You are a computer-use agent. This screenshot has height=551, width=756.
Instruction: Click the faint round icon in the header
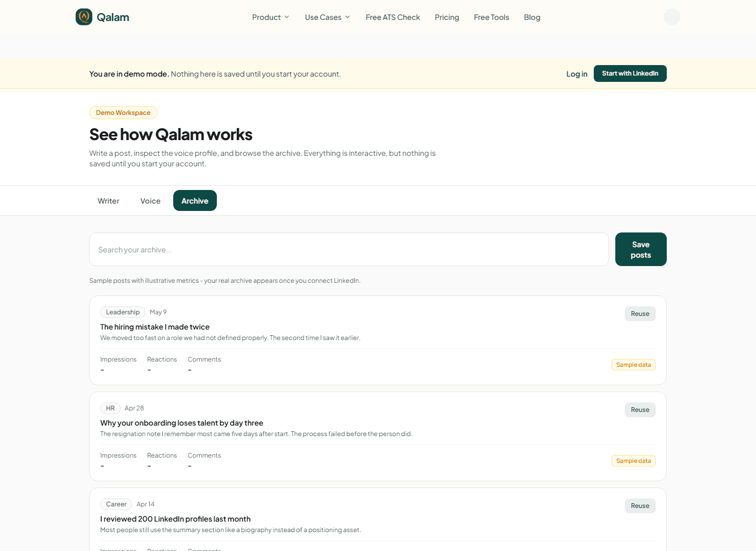(x=672, y=17)
